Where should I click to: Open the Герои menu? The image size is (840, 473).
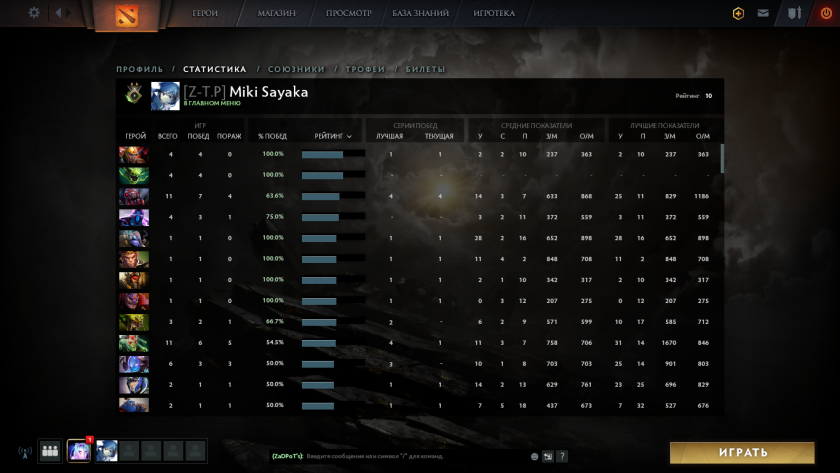205,13
